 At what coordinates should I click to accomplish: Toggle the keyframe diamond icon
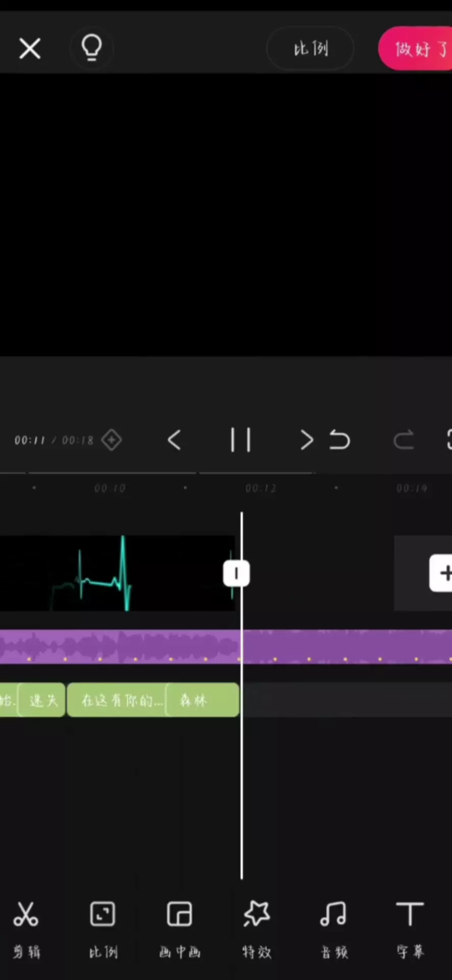click(x=112, y=440)
